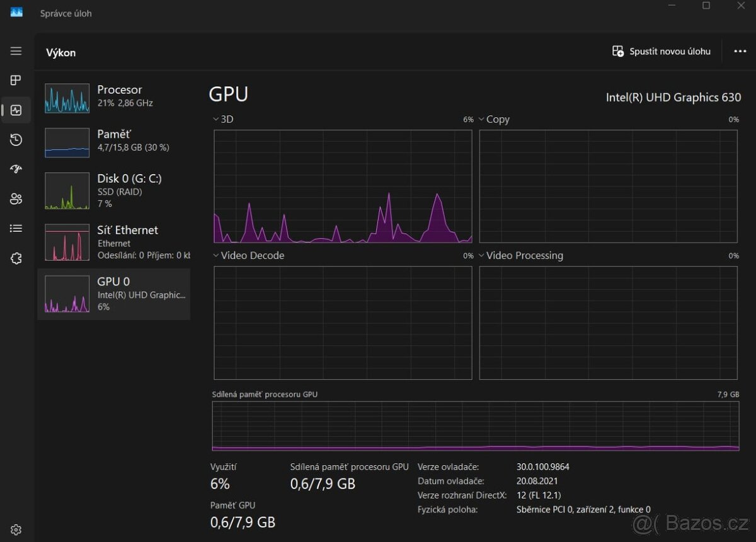This screenshot has height=542, width=756.
Task: Open the Processes page icon
Action: tap(16, 80)
